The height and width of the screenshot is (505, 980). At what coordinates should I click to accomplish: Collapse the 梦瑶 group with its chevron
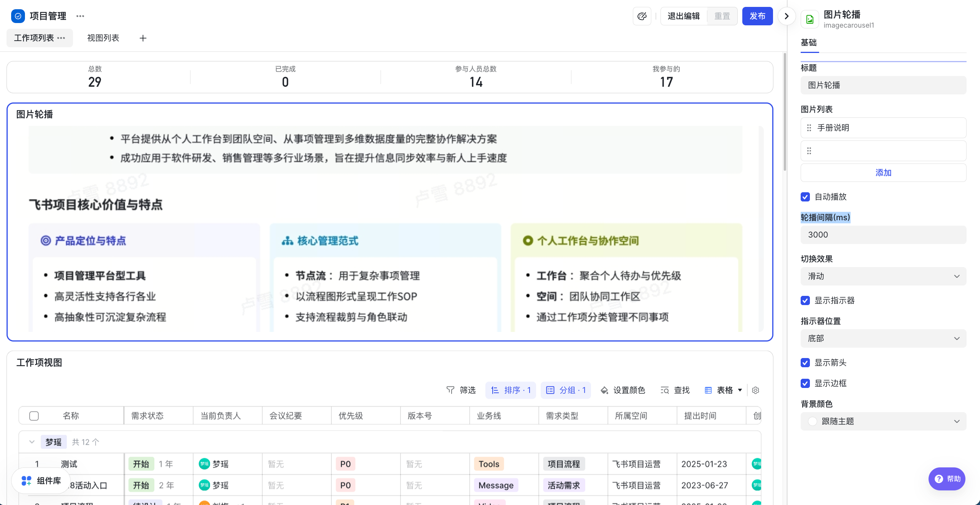pyautogui.click(x=32, y=442)
